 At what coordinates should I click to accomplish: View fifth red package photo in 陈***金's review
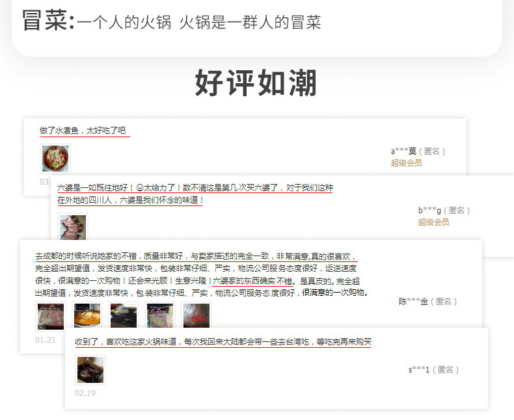[x=196, y=316]
